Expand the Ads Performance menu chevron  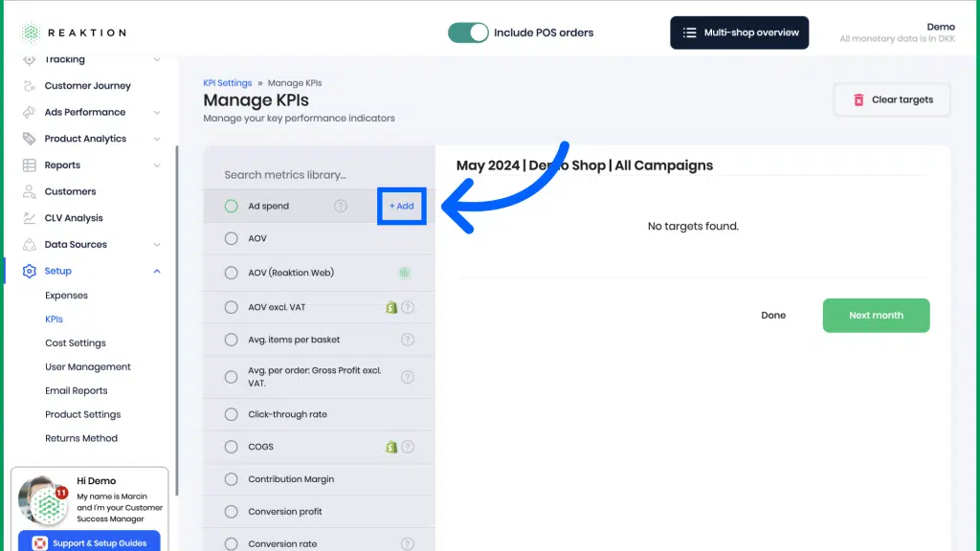pos(157,113)
